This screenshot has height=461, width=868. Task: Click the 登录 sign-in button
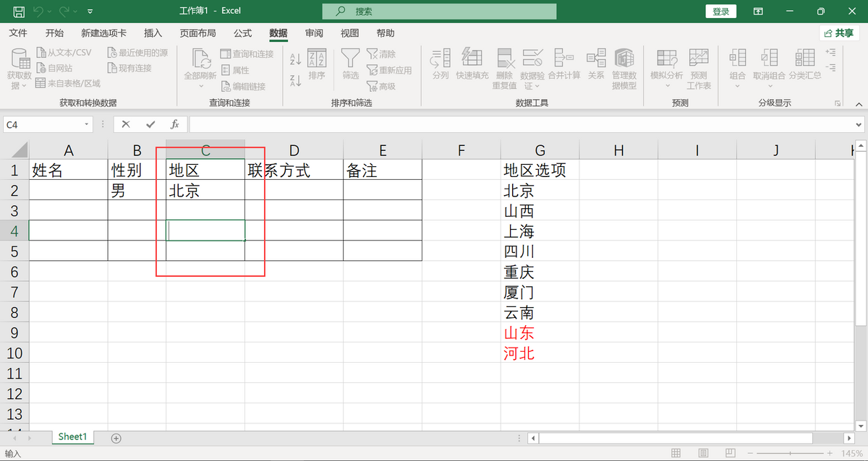[x=720, y=12]
